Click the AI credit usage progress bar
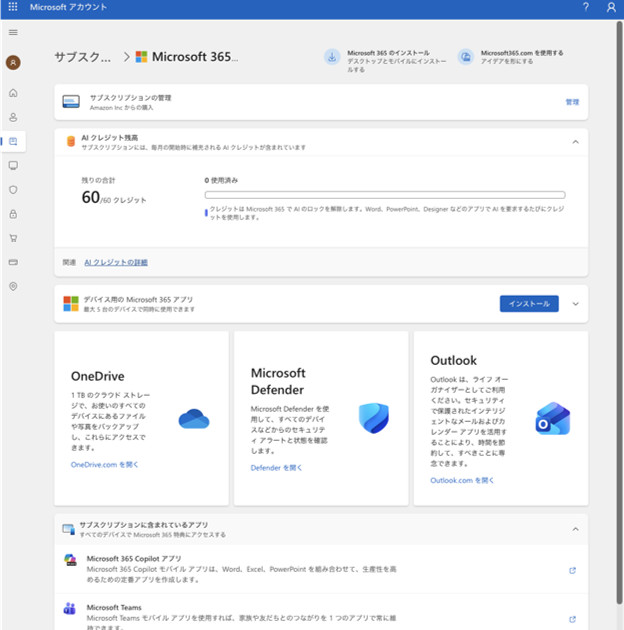The image size is (624, 630). click(x=385, y=195)
